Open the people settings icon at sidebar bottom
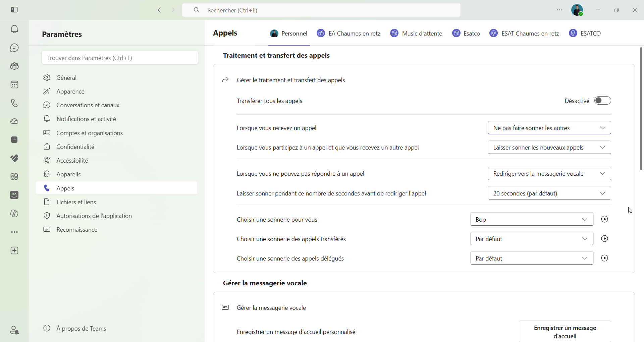644x342 pixels. point(14,330)
